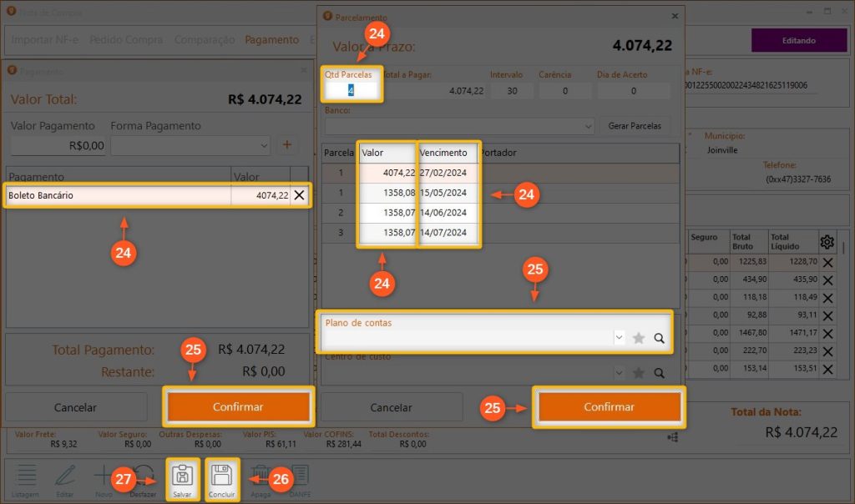855x504 pixels.
Task: Open column settings gear in items grid
Action: pyautogui.click(x=827, y=242)
